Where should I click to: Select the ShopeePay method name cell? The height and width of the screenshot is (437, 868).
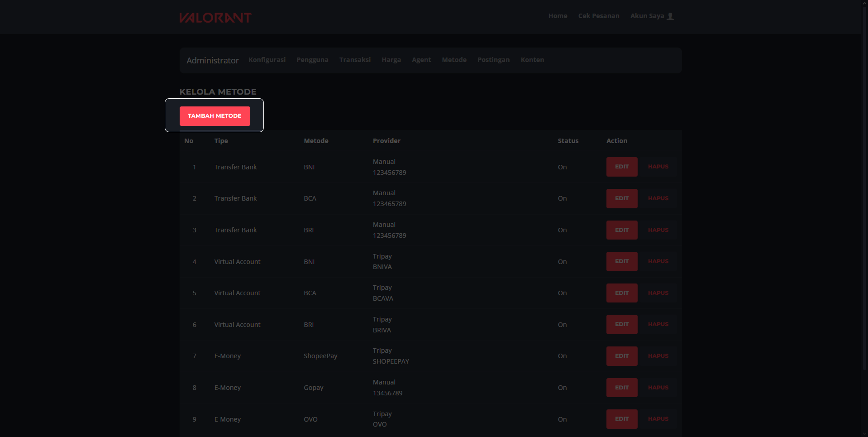(x=320, y=356)
